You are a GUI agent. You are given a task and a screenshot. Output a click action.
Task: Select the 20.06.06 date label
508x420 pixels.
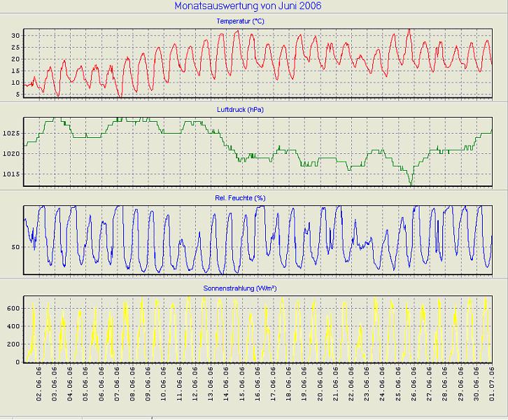pyautogui.click(x=320, y=383)
